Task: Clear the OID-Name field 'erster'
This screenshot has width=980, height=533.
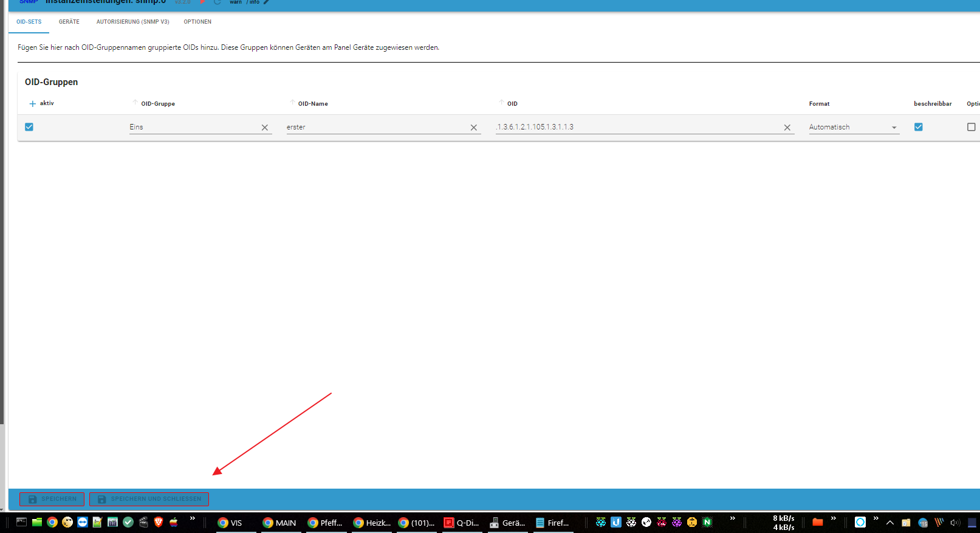Action: (474, 128)
